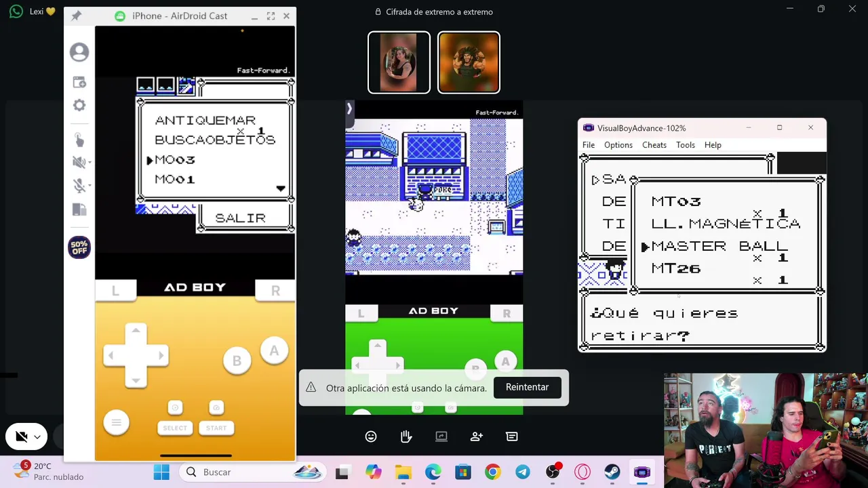Toggle the camera off button in WhatsApp call

(x=22, y=437)
